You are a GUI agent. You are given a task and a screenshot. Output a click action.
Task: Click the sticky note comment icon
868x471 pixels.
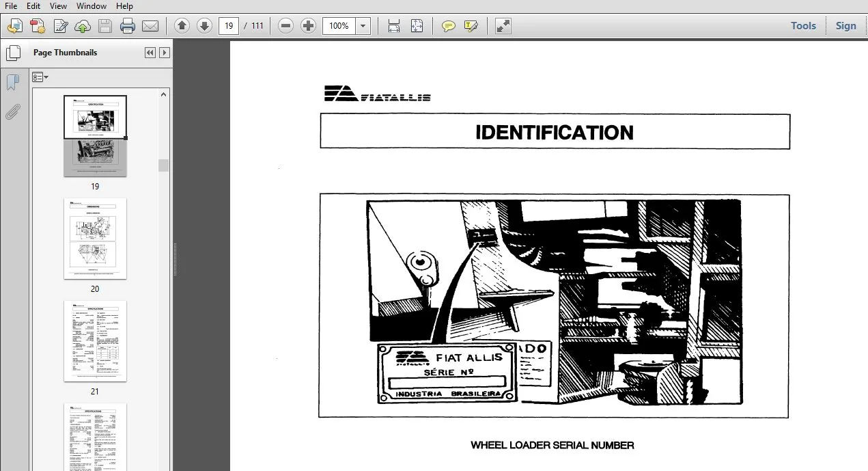click(448, 26)
